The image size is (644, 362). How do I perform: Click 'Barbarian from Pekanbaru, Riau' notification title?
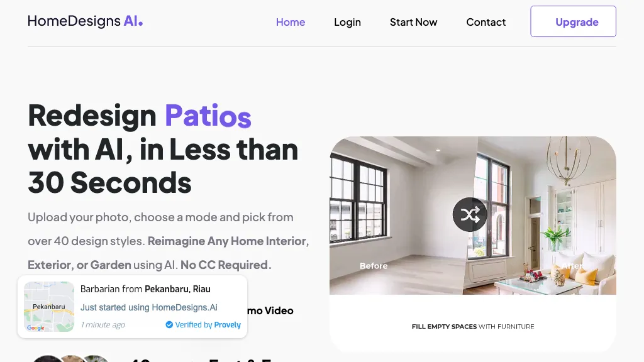pos(145,289)
